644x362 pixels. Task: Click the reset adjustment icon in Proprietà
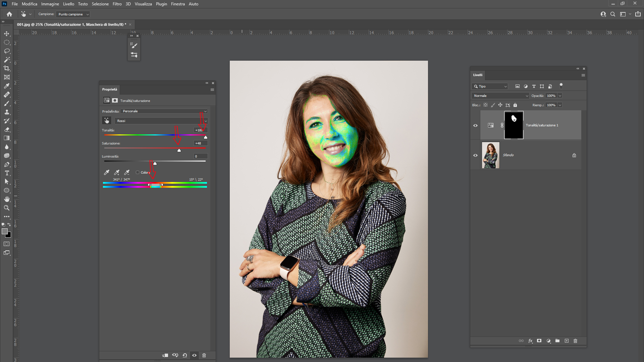[x=185, y=355]
